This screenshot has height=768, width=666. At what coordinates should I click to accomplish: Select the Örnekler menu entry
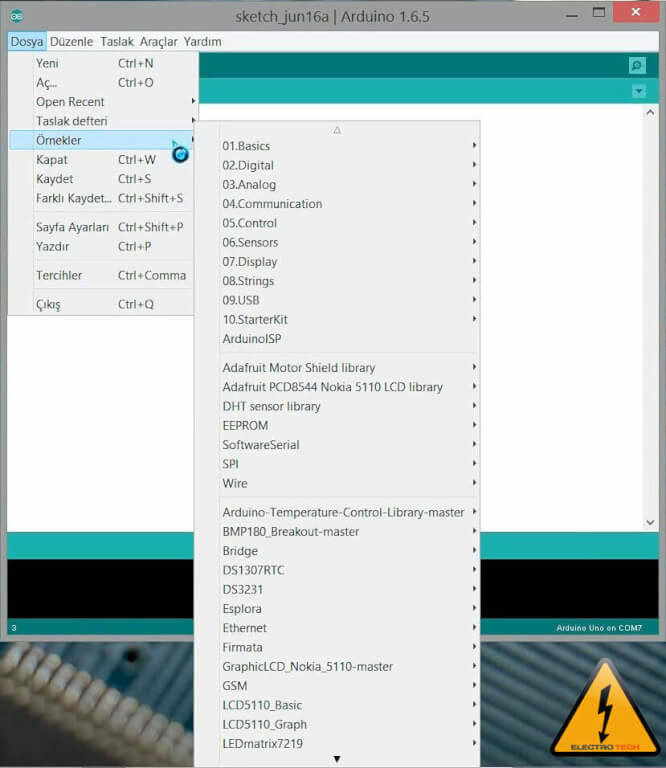tap(101, 140)
